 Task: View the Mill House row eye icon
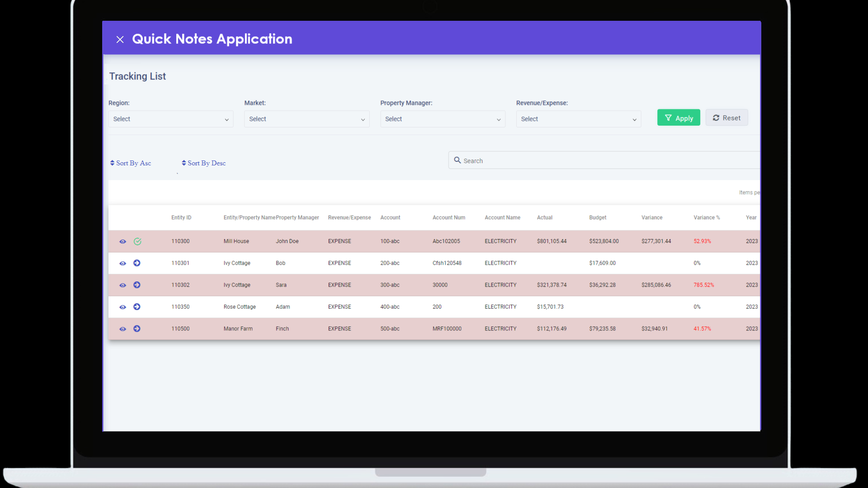(x=123, y=242)
